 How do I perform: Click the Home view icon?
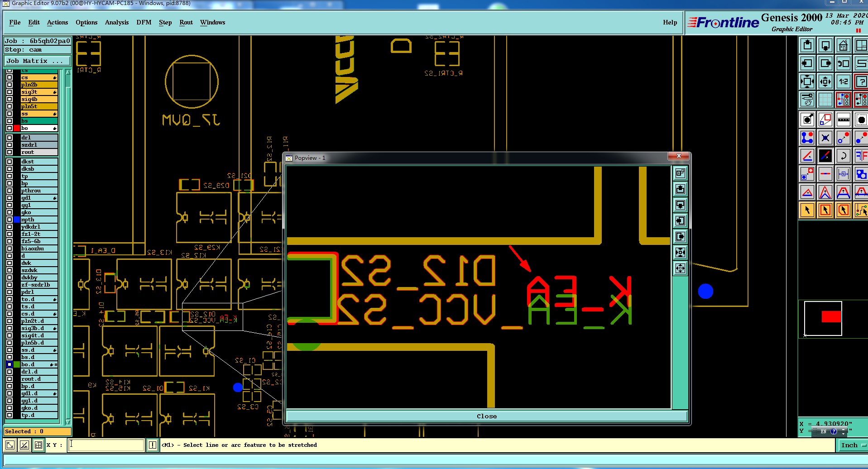pos(843,45)
